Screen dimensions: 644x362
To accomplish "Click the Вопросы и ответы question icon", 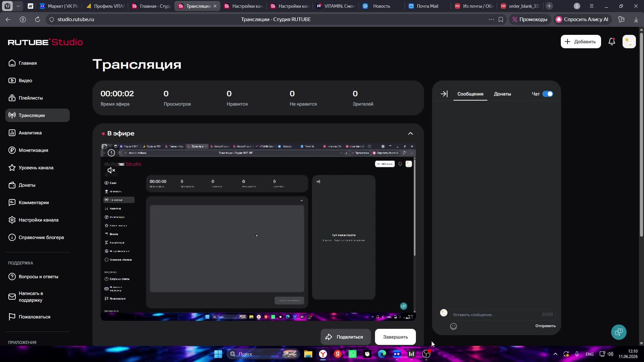I will (12, 277).
